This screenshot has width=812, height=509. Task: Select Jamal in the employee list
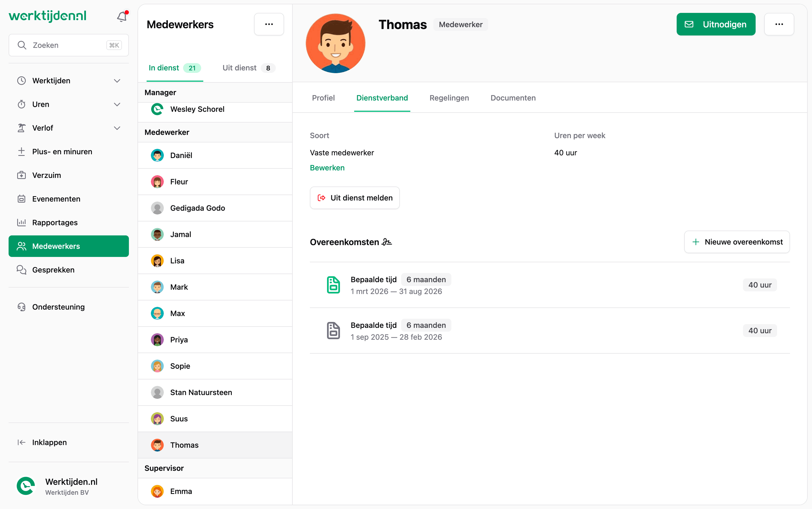coord(215,234)
